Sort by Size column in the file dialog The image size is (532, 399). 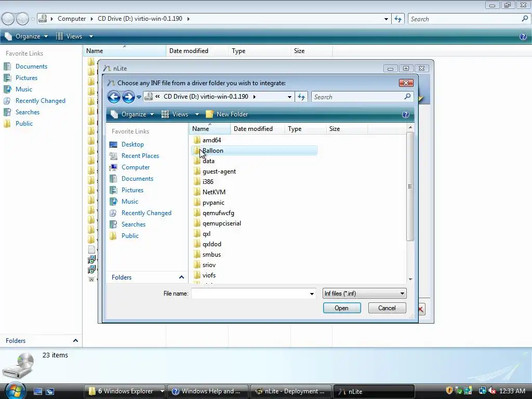tap(347, 129)
